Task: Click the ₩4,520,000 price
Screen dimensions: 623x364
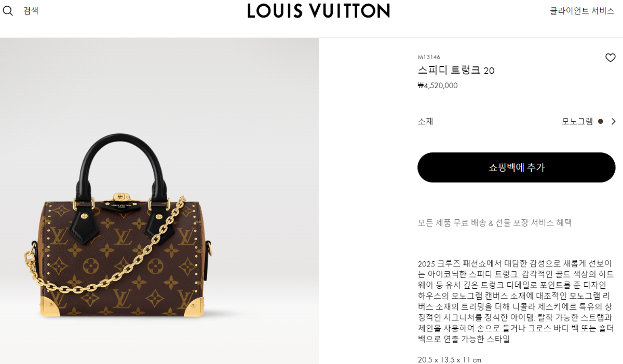Action: tap(438, 86)
